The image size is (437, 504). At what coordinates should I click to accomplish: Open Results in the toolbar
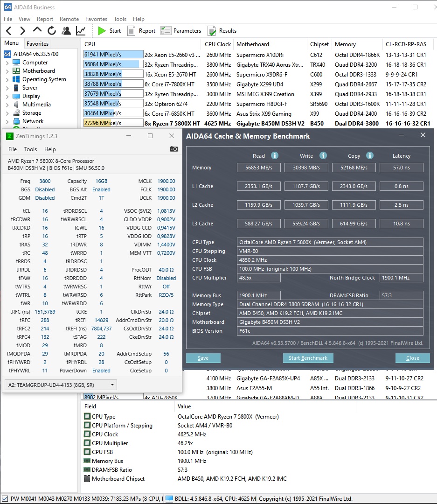(222, 31)
